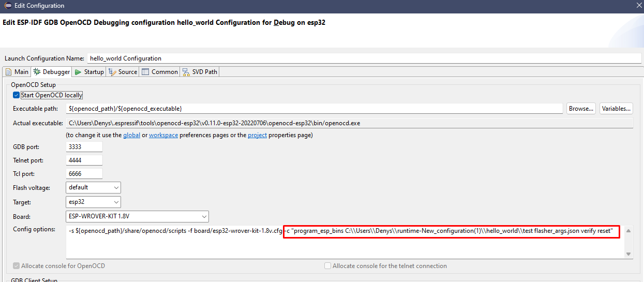
Task: Open the Source tab
Action: [123, 72]
